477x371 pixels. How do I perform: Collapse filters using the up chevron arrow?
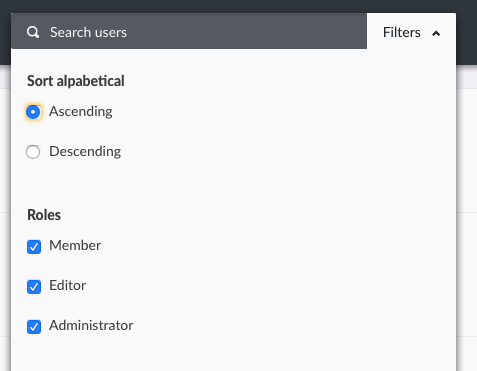(x=436, y=33)
